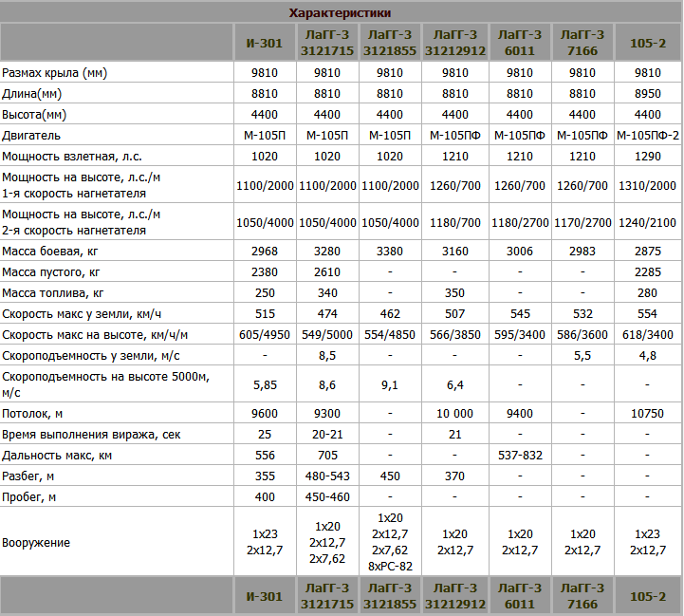The width and height of the screenshot is (684, 616).
Task: Click ground speed value 515
Action: click(265, 314)
